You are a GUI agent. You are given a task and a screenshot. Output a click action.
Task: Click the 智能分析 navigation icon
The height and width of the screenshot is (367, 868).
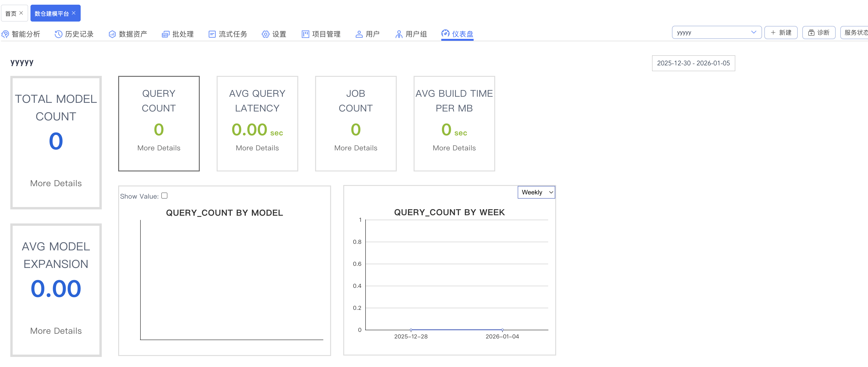pos(5,34)
